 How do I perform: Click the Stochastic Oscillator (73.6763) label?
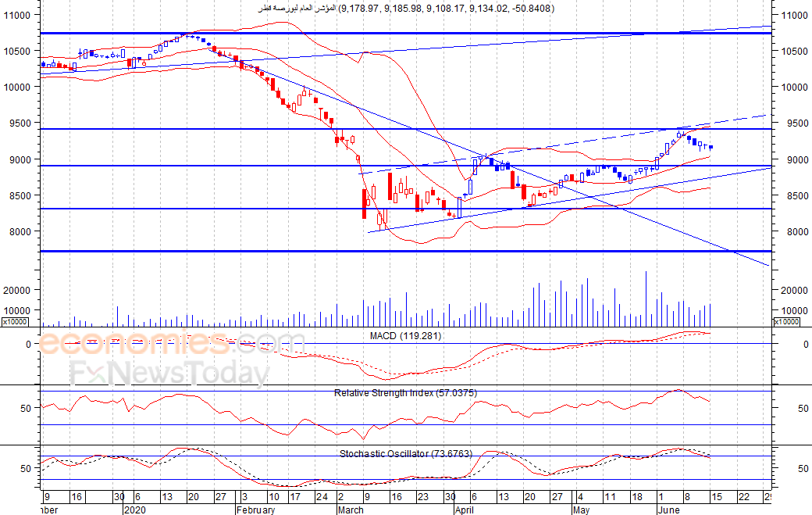coord(405,453)
